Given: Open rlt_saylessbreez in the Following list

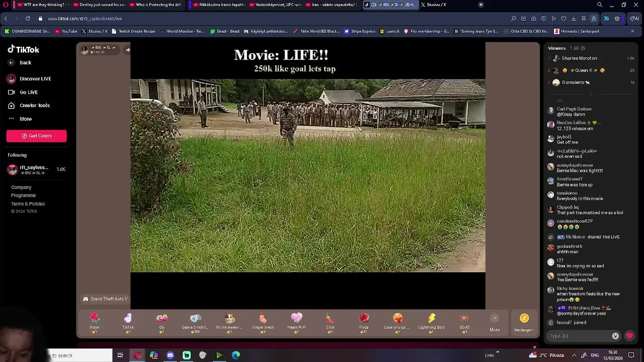Looking at the screenshot, I should coord(36,169).
